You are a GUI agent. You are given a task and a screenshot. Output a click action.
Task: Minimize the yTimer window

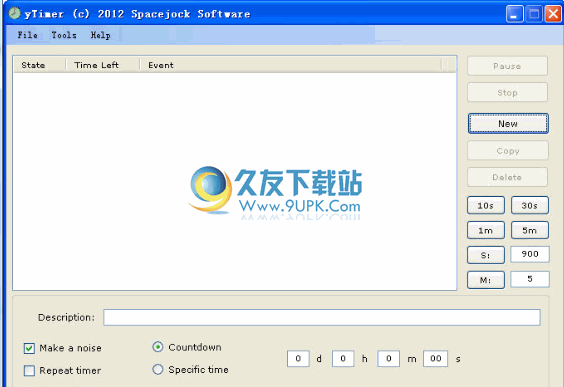click(x=514, y=14)
